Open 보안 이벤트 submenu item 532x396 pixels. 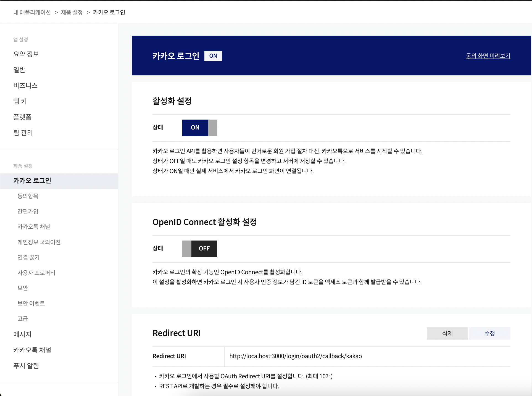(31, 303)
